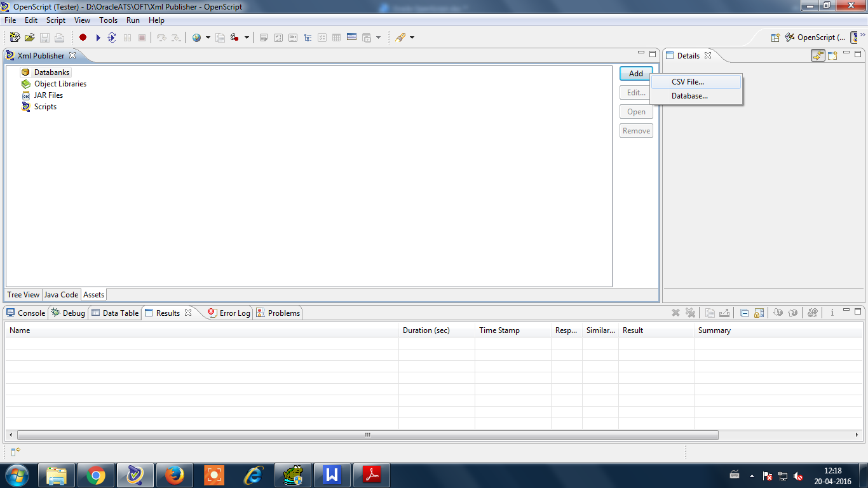Viewport: 868px width, 488px height.
Task: Click the New Script toolbar icon
Action: (x=15, y=37)
